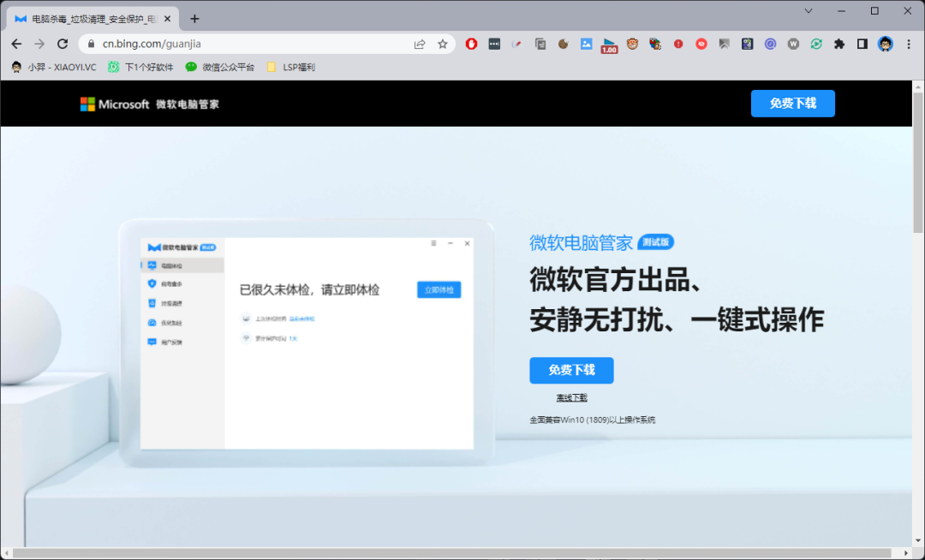
Task: Open the 微信公众平台 bookmark
Action: 220,67
